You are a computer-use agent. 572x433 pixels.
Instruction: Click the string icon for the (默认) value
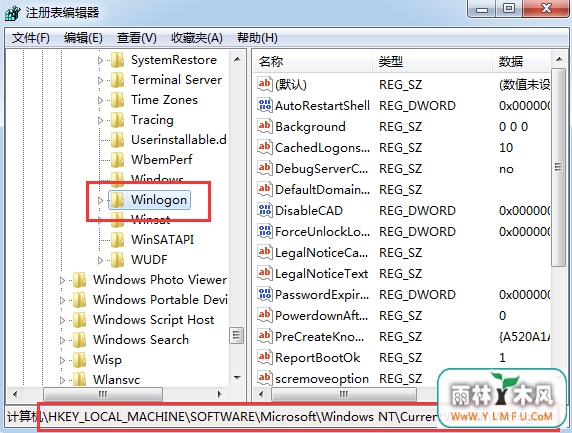[264, 84]
